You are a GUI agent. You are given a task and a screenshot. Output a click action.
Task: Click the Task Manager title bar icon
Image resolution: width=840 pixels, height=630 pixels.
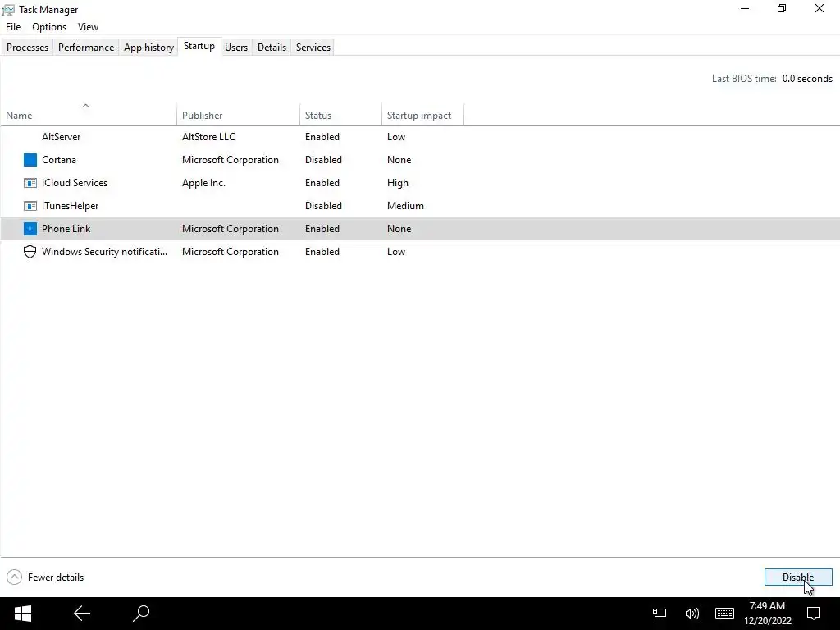click(x=8, y=10)
